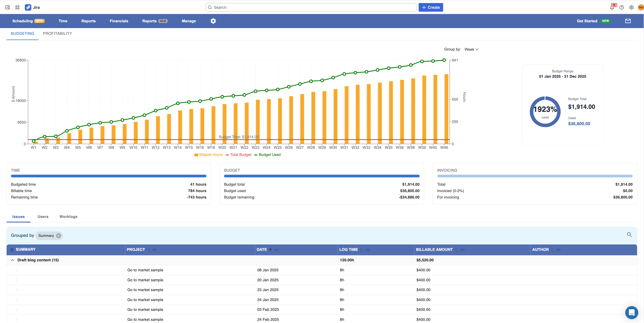
Task: Toggle Budget Used legend series
Action: click(x=267, y=155)
